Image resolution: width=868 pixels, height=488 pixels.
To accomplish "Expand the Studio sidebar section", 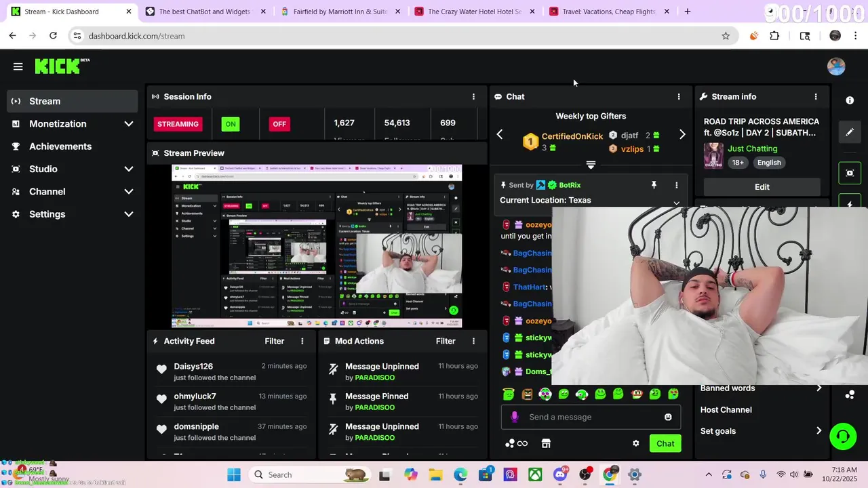I will pyautogui.click(x=129, y=169).
